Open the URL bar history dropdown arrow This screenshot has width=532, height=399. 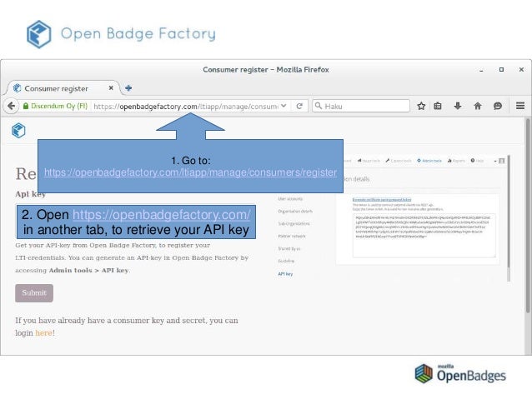(284, 106)
